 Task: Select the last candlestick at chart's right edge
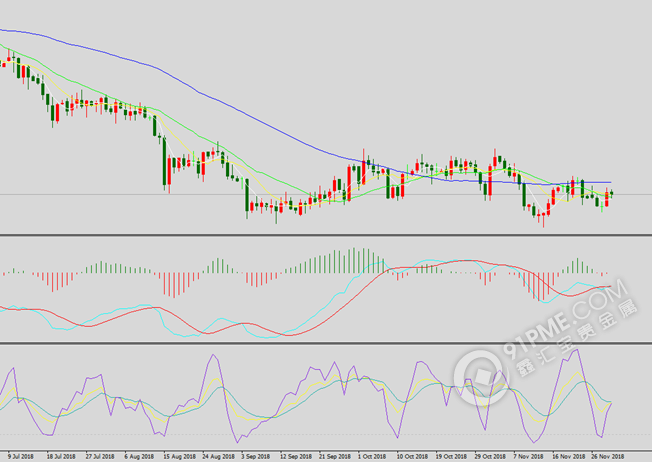[611, 193]
